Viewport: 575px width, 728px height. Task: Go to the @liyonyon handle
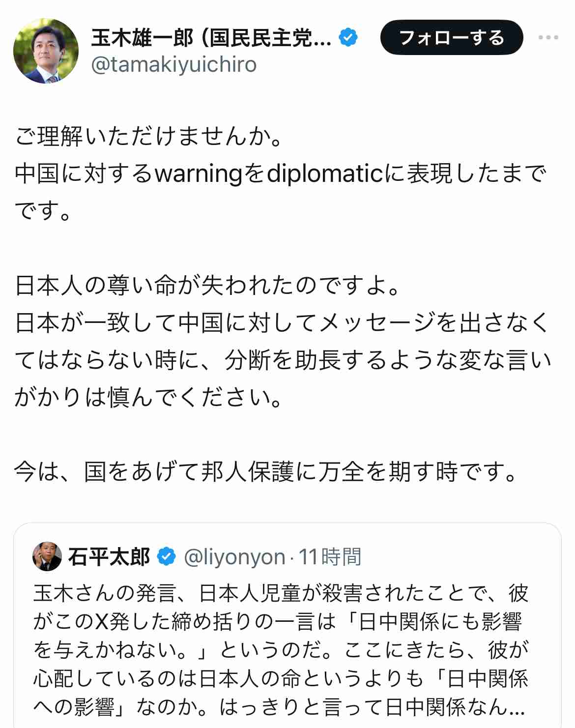point(234,557)
